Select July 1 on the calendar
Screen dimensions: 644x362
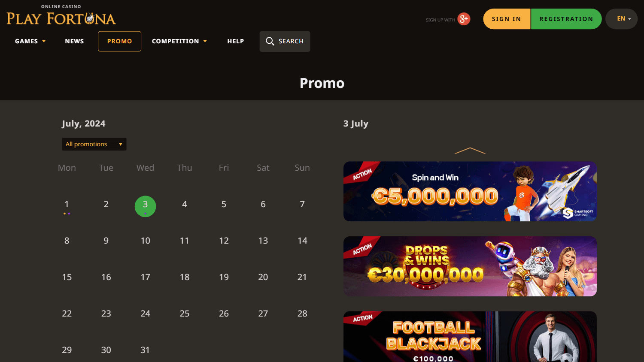[x=67, y=205]
